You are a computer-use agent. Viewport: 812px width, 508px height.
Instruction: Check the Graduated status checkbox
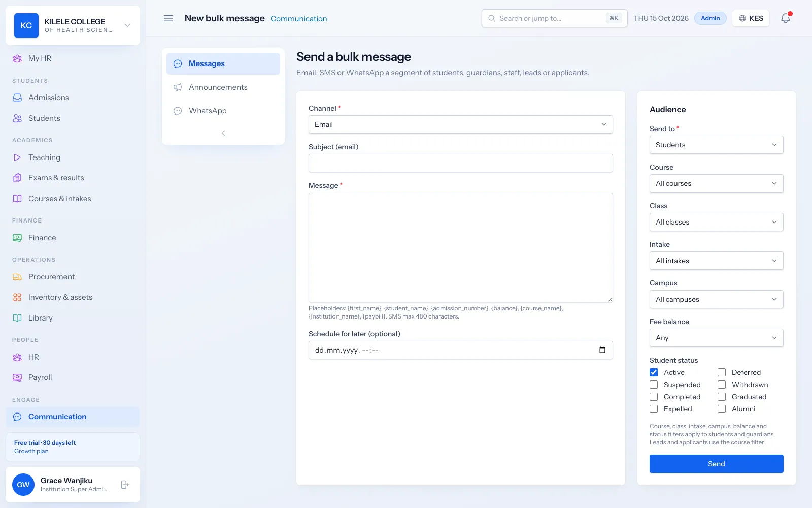point(722,397)
